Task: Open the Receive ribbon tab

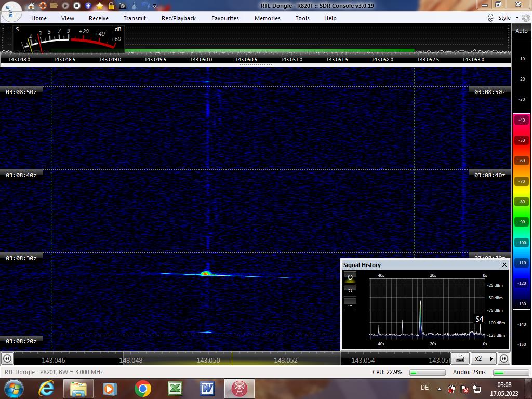Action: pyautogui.click(x=99, y=18)
